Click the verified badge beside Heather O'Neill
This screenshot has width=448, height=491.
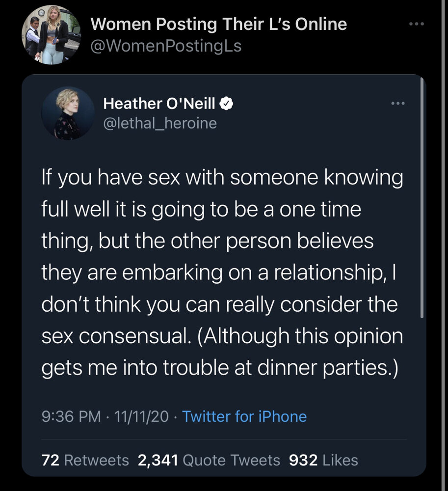pyautogui.click(x=226, y=104)
